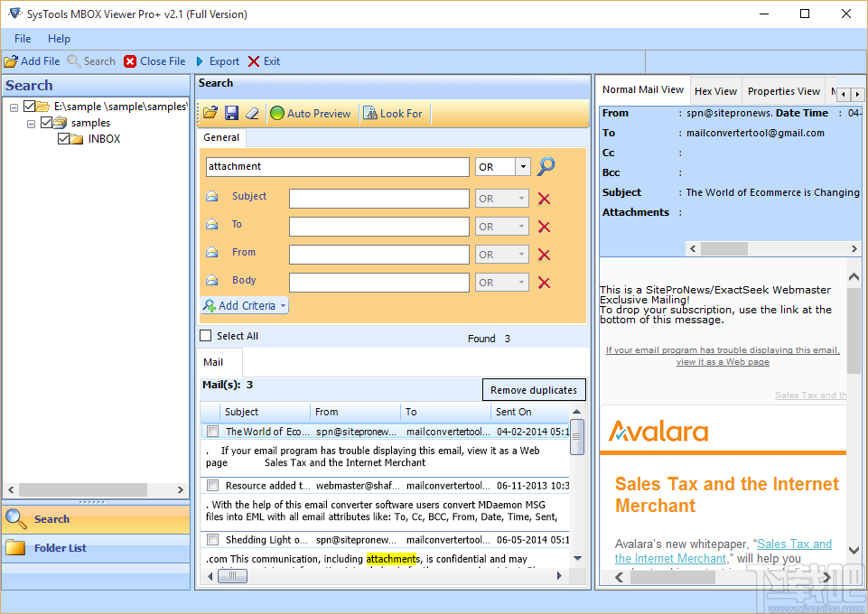Viewport: 868px width, 614px height.
Task: Clear search with eraser icon
Action: click(x=252, y=113)
